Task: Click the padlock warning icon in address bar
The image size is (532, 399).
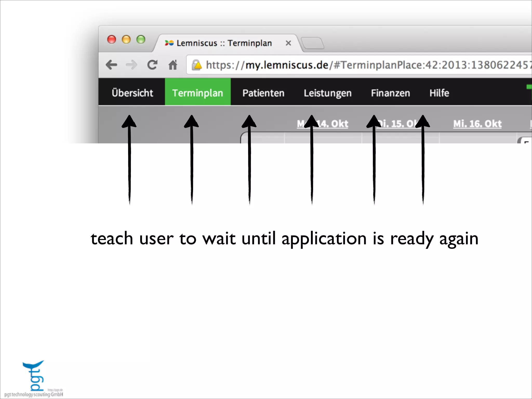Action: [x=197, y=65]
